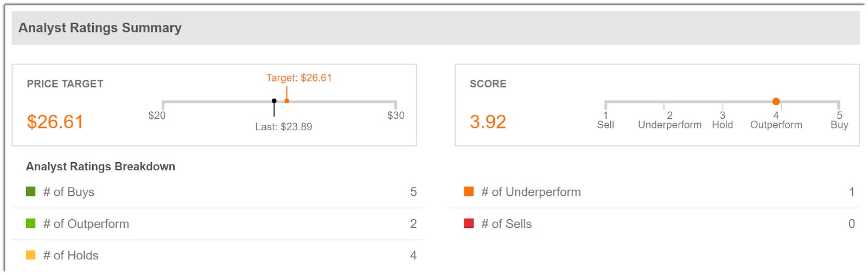
Task: Click the black last price marker
Action: (x=274, y=101)
